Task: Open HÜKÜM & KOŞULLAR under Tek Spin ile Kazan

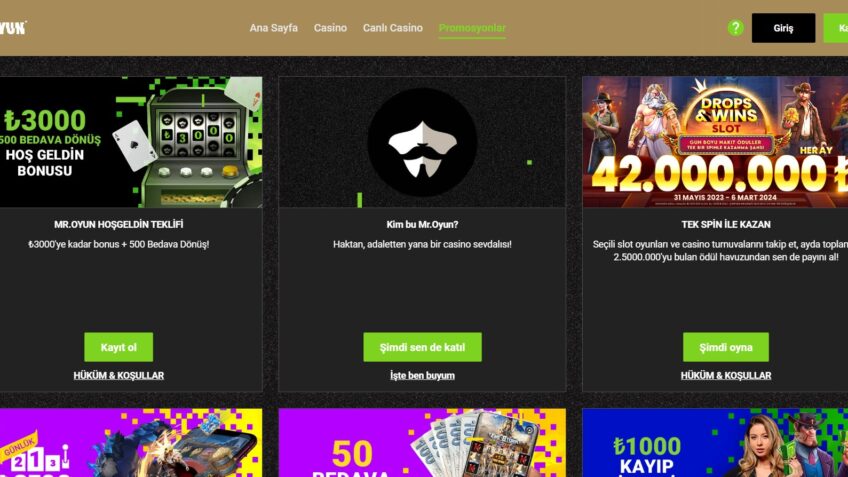Action: point(726,375)
